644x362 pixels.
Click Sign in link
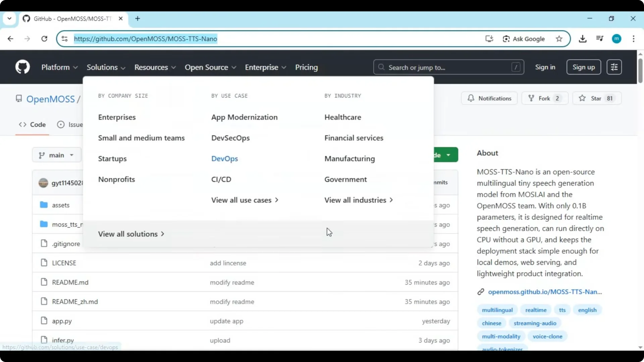pyautogui.click(x=545, y=67)
